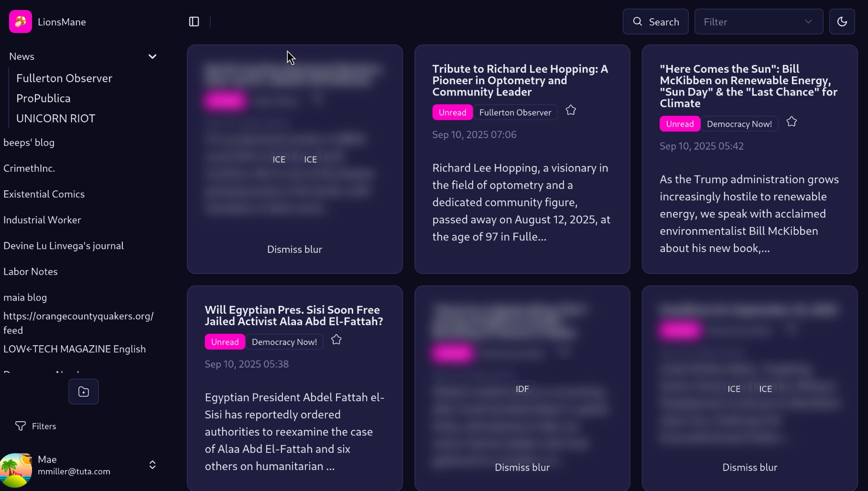This screenshot has width=868, height=491.
Task: Collapse the News folder chevron
Action: [x=152, y=56]
